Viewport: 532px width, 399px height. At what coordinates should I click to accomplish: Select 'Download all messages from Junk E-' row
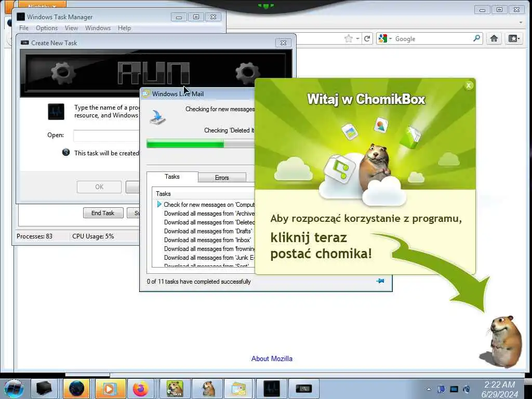[209, 258]
